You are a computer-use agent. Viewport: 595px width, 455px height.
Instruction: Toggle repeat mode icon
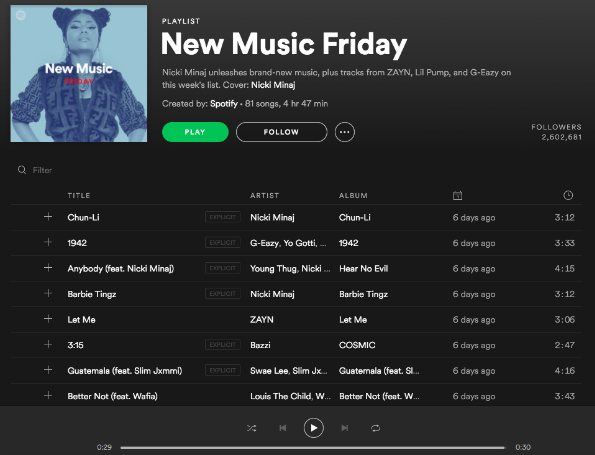tap(375, 428)
